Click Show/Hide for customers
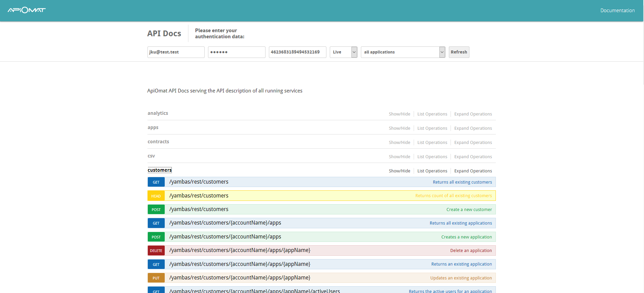Image resolution: width=644 pixels, height=293 pixels. 399,171
